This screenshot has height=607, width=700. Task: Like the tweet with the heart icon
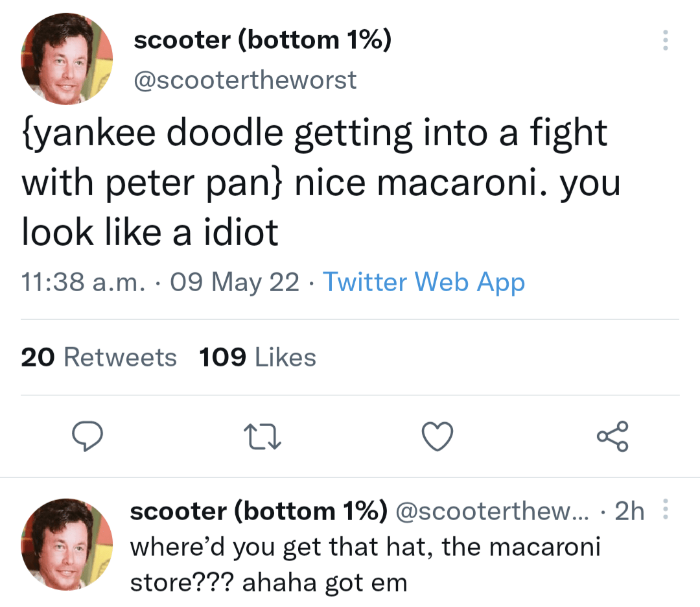(x=437, y=436)
